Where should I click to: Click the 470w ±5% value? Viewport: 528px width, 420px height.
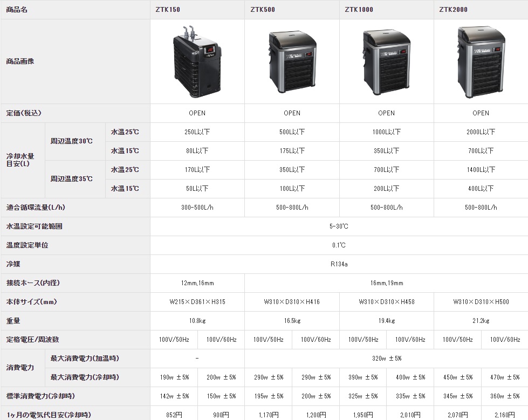505,377
